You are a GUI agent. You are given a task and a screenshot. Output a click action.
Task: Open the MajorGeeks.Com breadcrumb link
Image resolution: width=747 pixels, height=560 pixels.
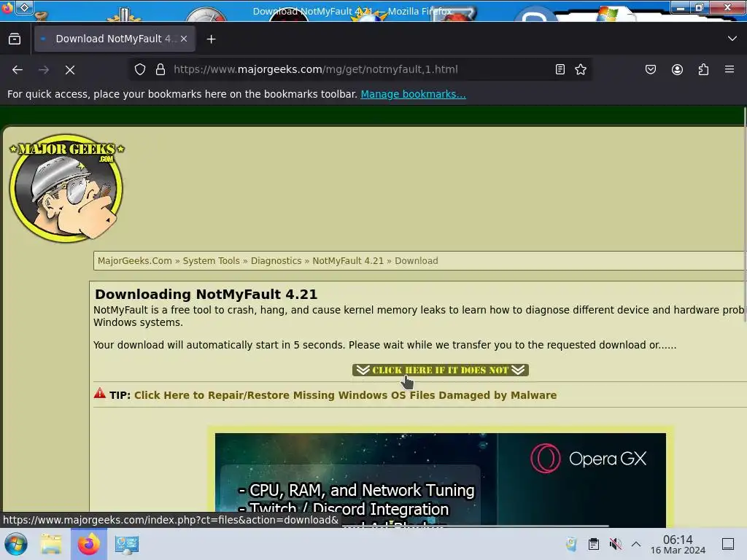click(135, 261)
